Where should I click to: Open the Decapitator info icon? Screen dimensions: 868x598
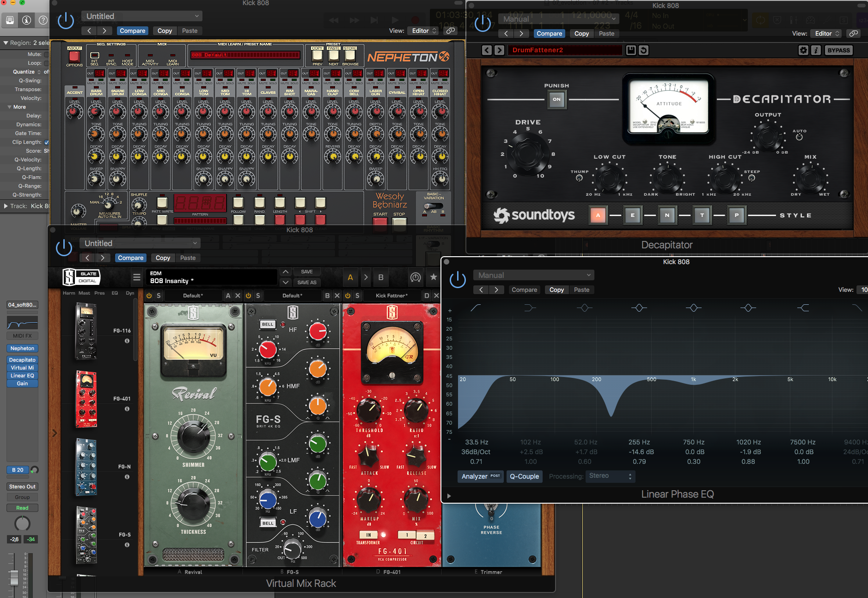click(x=816, y=50)
